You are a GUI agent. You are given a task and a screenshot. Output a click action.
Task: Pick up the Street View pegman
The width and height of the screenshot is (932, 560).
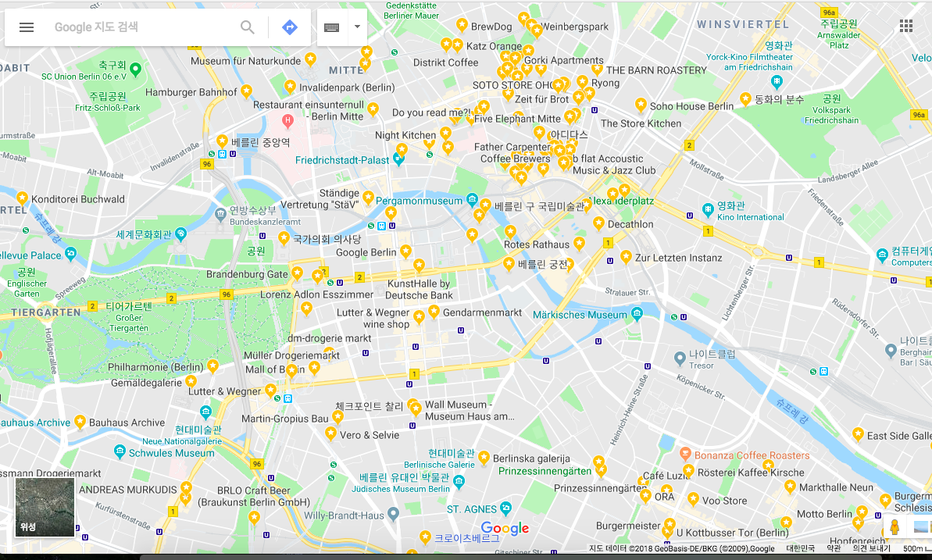[894, 526]
